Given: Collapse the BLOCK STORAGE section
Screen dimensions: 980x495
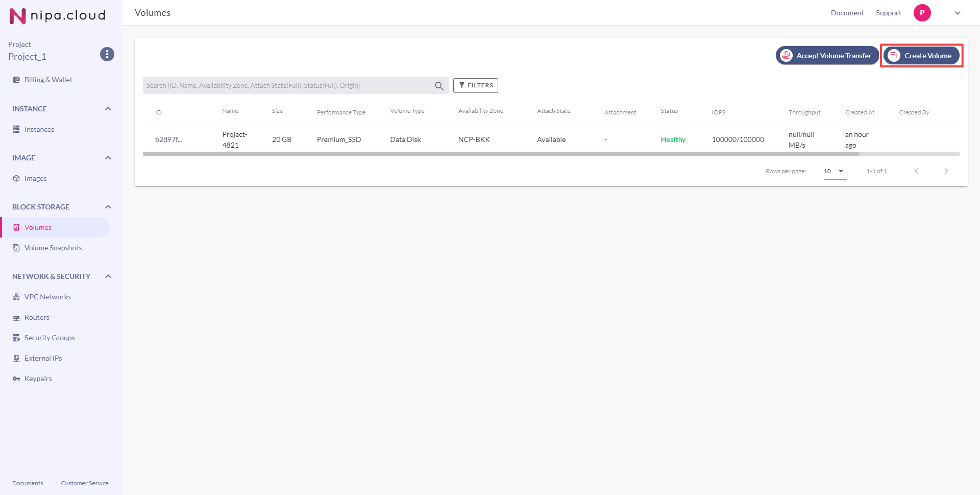Looking at the screenshot, I should tap(108, 207).
